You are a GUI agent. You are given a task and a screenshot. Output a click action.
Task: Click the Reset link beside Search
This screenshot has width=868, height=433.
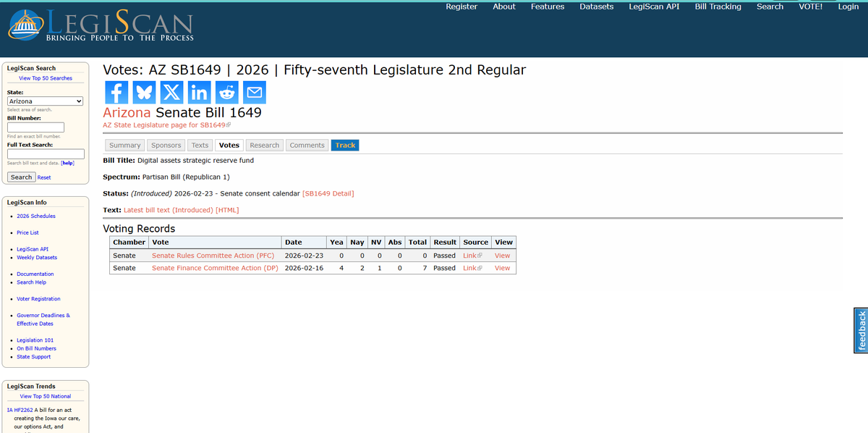click(x=44, y=177)
